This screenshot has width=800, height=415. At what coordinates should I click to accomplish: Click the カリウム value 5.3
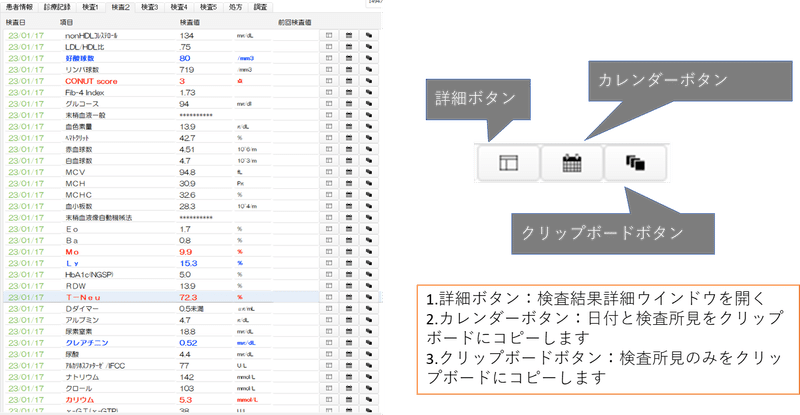tap(186, 400)
